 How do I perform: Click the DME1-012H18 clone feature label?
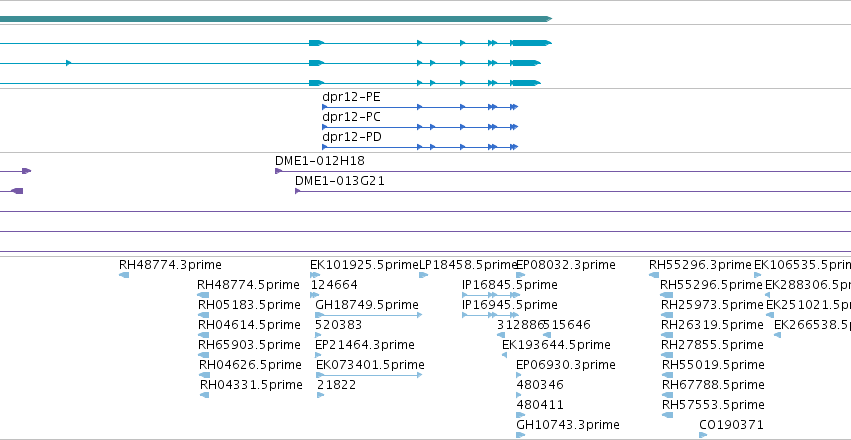coord(320,161)
